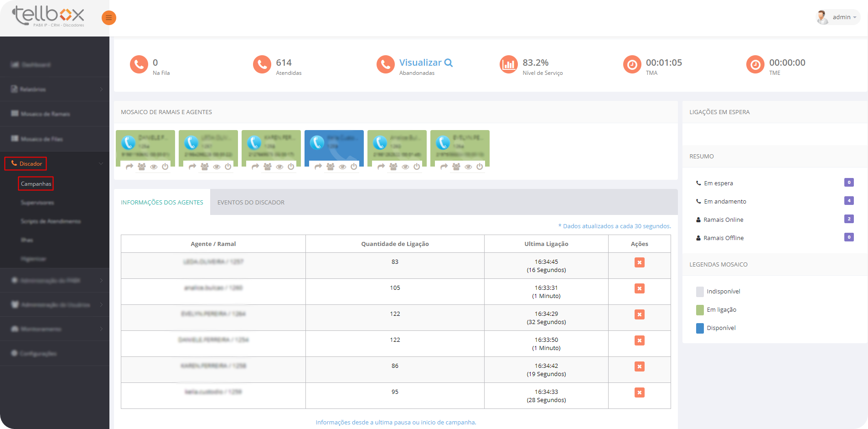Screen dimensions: 868x429
Task: Click the clock icon next to TMA
Action: 632,65
